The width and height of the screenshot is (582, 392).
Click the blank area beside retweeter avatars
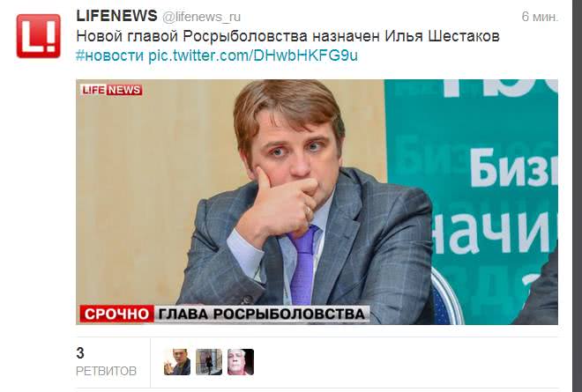pos(407,362)
